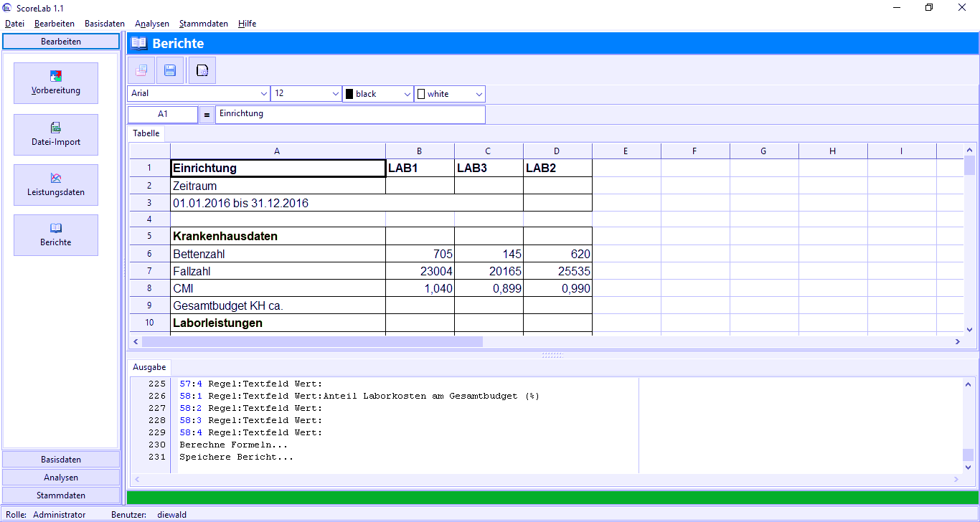The height and width of the screenshot is (522, 980).
Task: Expand the font size 12 dropdown
Action: pyautogui.click(x=335, y=93)
